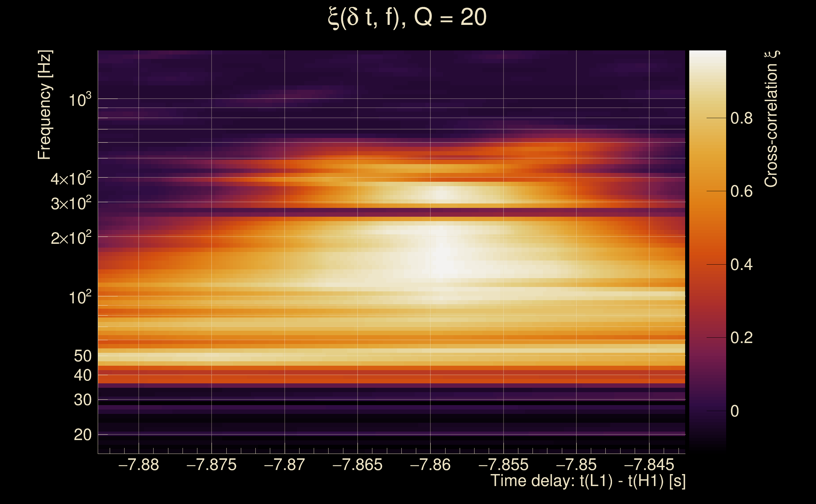Click the Cross-correlation ξ colorbar label
The height and width of the screenshot is (504, 816).
point(771,119)
